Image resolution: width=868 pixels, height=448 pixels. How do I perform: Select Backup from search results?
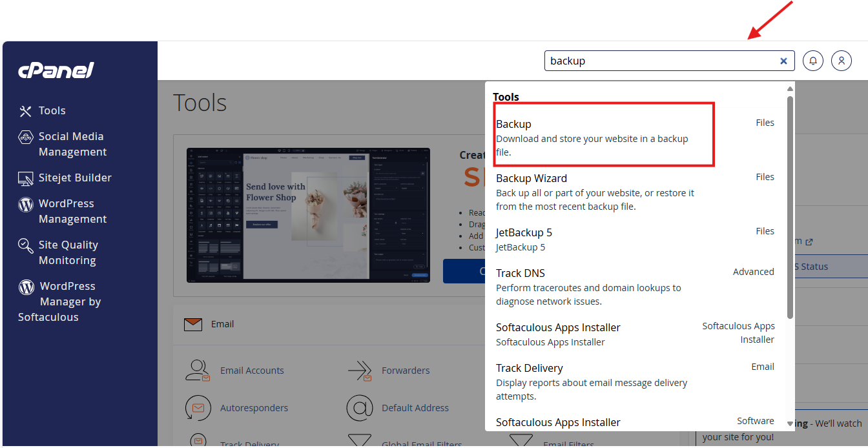click(x=514, y=124)
